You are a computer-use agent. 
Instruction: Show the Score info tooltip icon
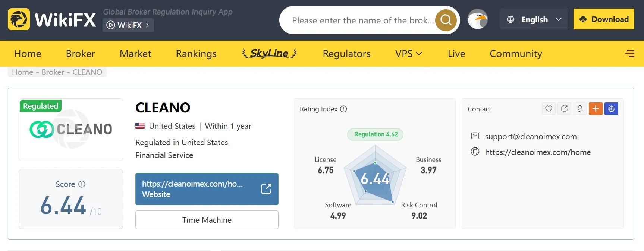pyautogui.click(x=82, y=184)
